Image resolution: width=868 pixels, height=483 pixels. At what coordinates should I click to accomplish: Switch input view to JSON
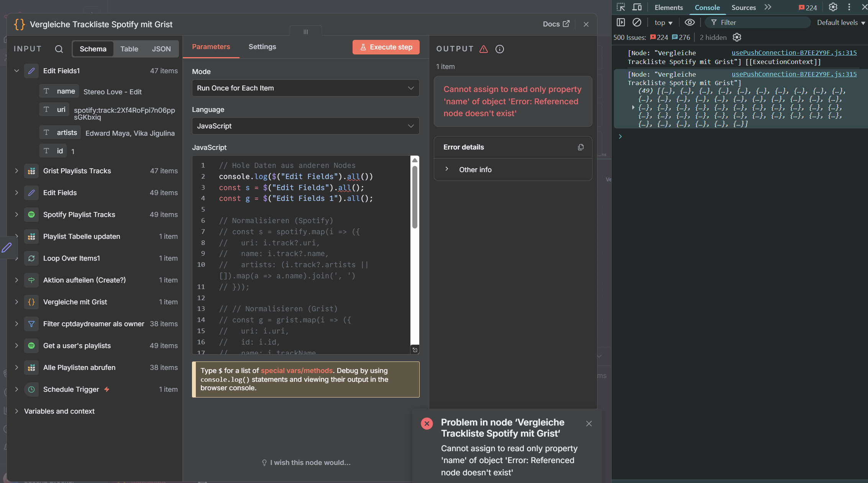[x=161, y=49]
